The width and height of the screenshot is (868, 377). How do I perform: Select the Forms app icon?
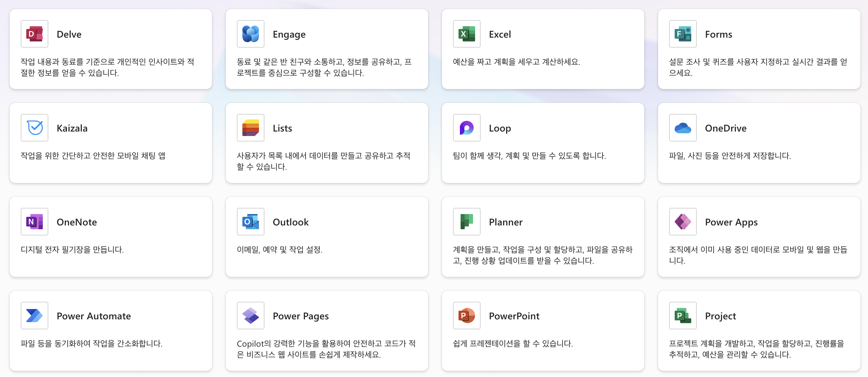(683, 34)
